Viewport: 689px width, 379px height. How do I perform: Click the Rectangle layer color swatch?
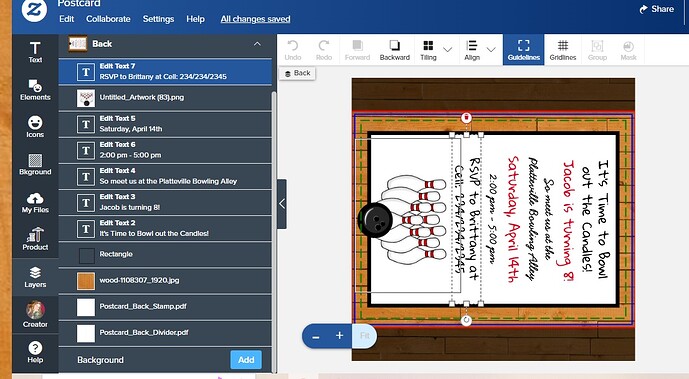tap(86, 255)
